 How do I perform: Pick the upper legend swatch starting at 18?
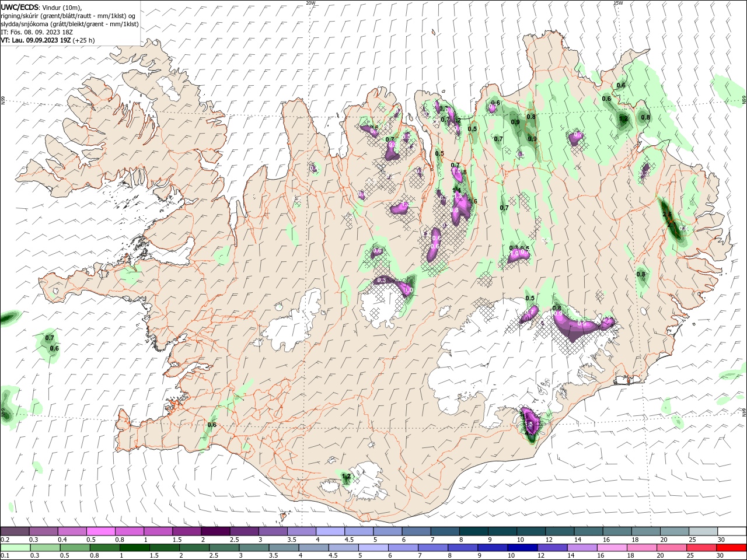[645, 531]
